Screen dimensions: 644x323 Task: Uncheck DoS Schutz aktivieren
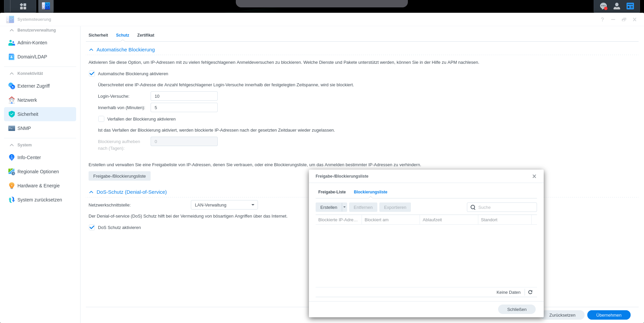coord(92,227)
